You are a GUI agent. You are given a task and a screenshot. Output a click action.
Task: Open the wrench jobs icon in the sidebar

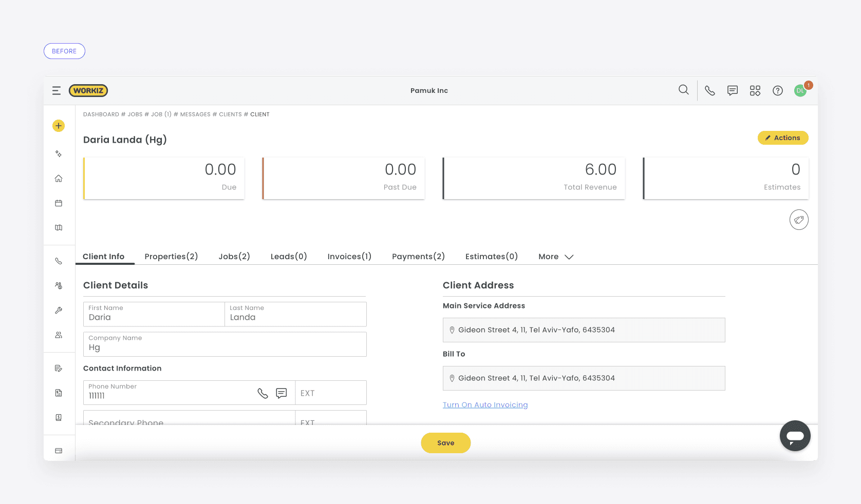click(59, 310)
